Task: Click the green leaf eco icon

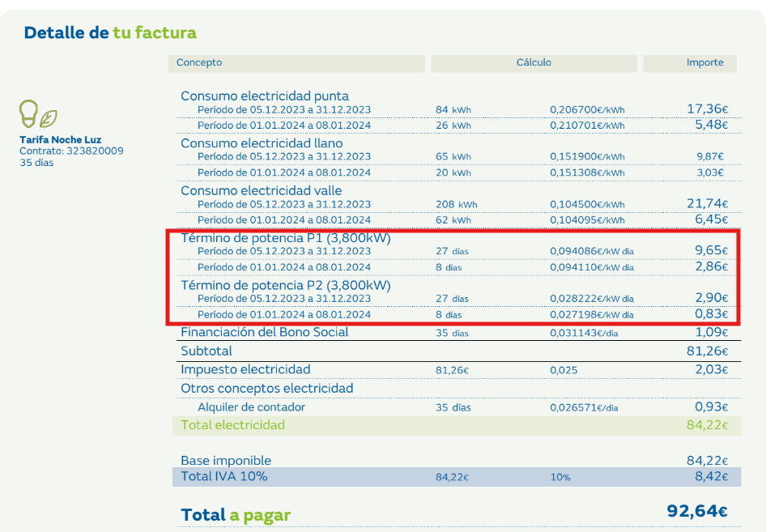Action: tap(49, 118)
